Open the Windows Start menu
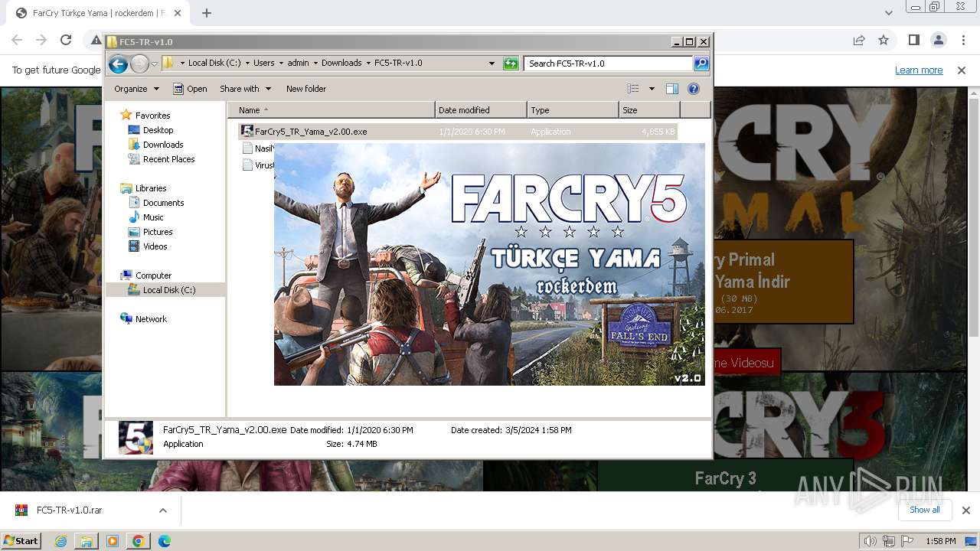The width and height of the screenshot is (980, 551). [x=21, y=541]
